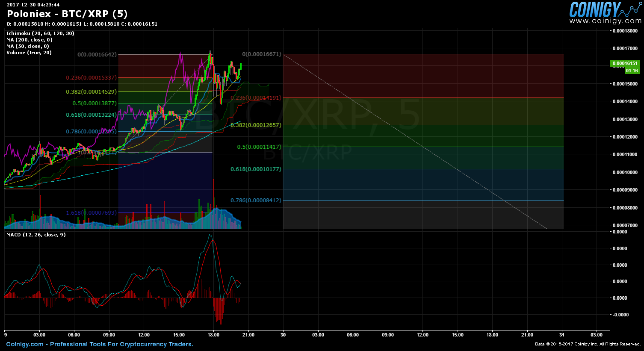Click the 1.618(0.00007693) Fibonacci extension label
The image size is (644, 351).
[x=91, y=213]
